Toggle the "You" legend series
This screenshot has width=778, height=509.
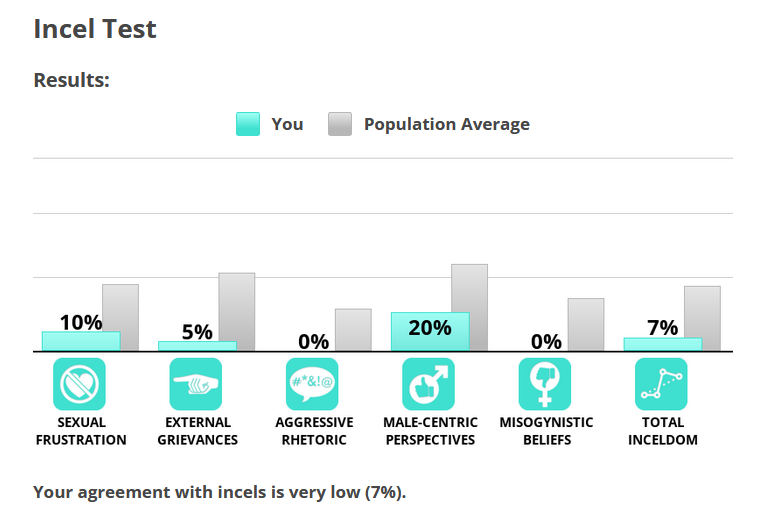287,124
